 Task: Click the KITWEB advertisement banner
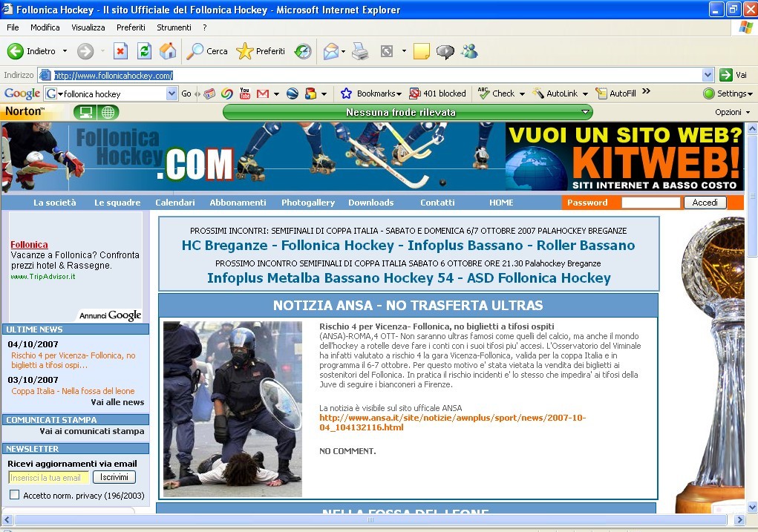click(624, 157)
